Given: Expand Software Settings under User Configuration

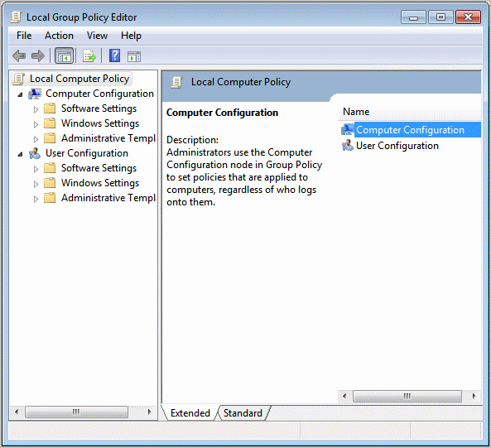Looking at the screenshot, I should (x=36, y=169).
